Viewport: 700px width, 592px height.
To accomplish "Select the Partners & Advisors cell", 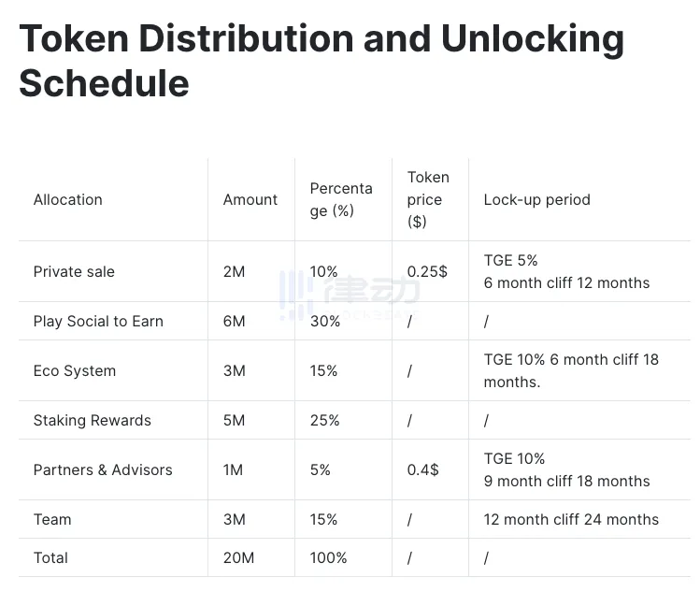I will pyautogui.click(x=103, y=469).
